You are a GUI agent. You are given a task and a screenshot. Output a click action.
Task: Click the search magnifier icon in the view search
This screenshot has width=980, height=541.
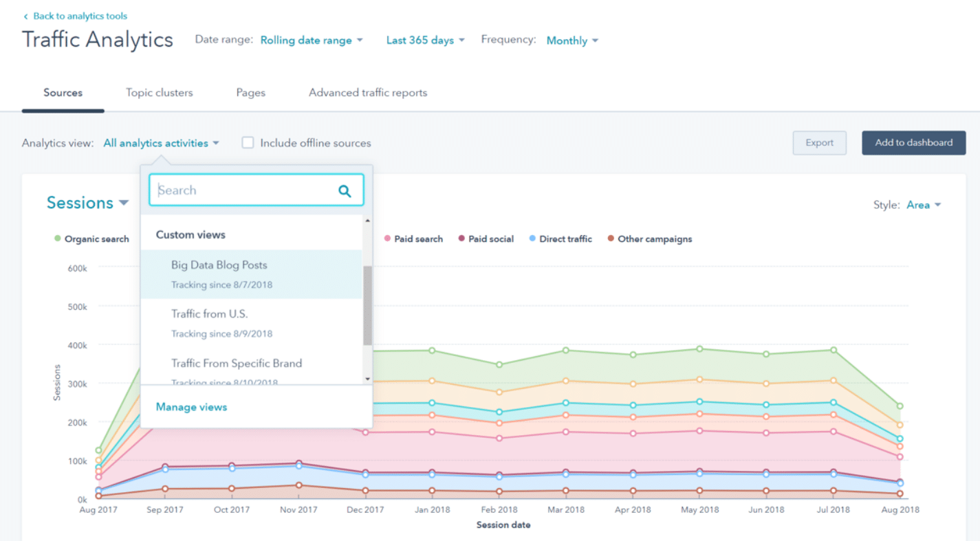coord(345,190)
